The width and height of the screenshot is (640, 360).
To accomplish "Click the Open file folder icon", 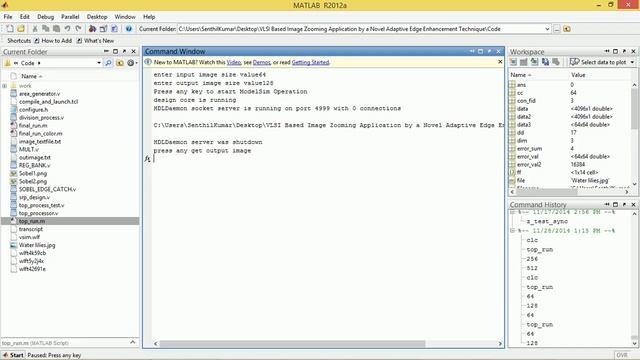I will [21, 29].
